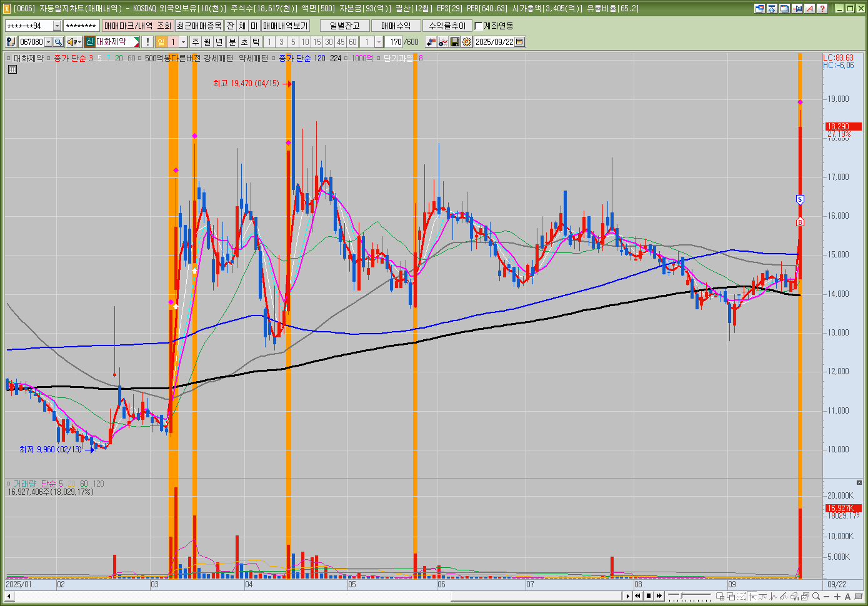Viewport: 868px width, 606px height.
Task: Toggle the 1000억 indicator checkbox
Action: pos(347,58)
